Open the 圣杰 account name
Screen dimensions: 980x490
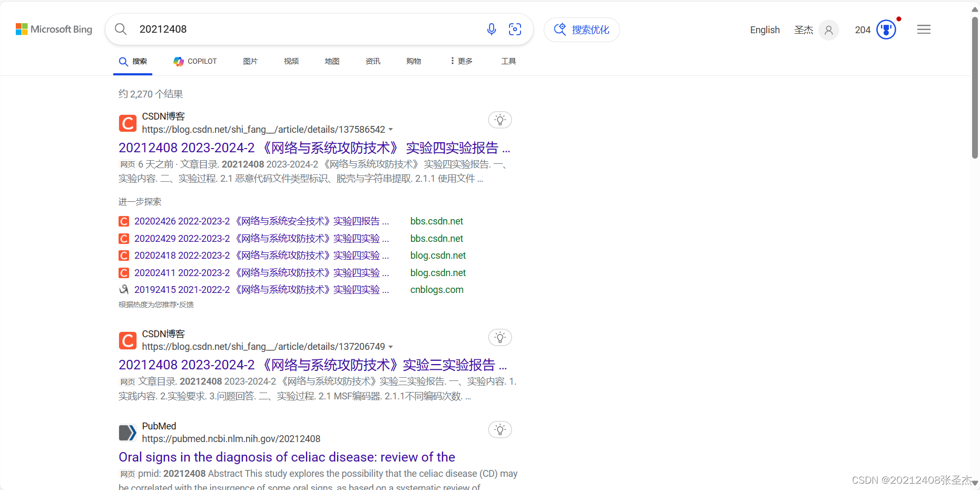click(803, 30)
